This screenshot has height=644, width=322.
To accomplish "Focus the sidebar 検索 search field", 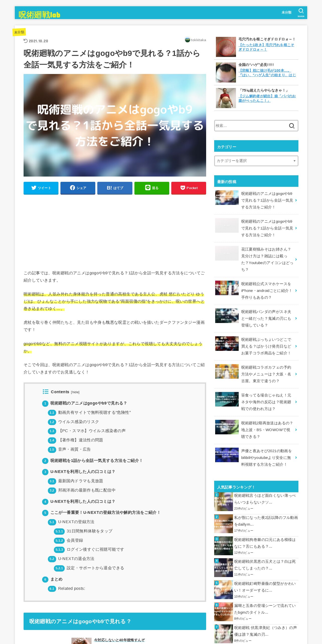I will [251, 126].
